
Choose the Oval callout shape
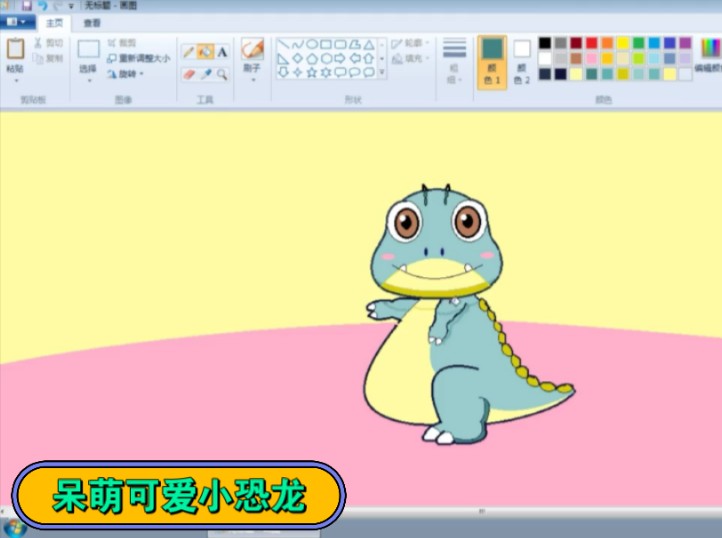click(355, 72)
